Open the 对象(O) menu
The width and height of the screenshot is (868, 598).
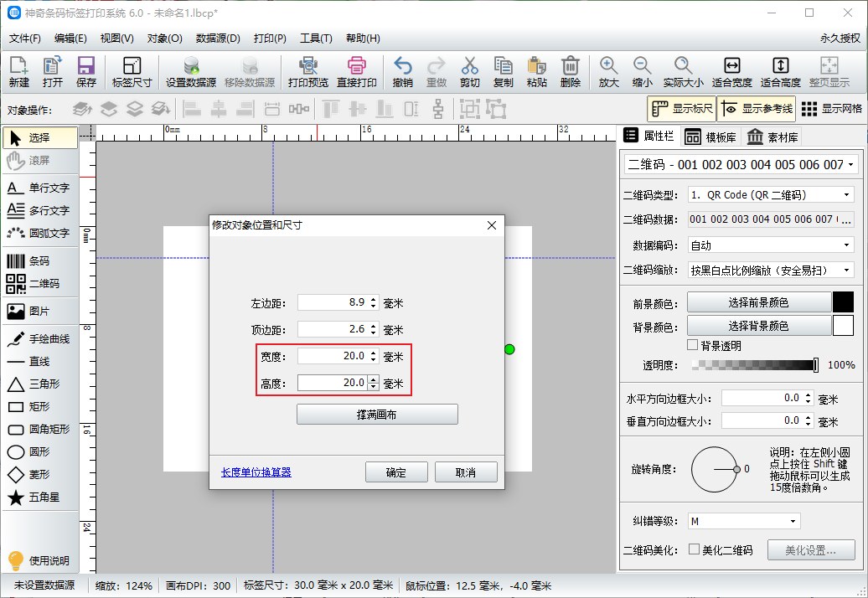click(x=164, y=39)
